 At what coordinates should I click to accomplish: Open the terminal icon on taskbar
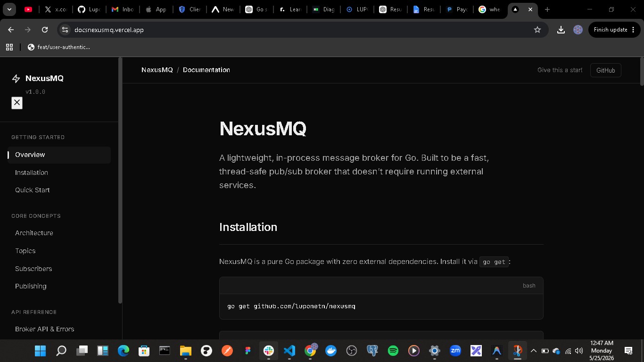[165, 351]
